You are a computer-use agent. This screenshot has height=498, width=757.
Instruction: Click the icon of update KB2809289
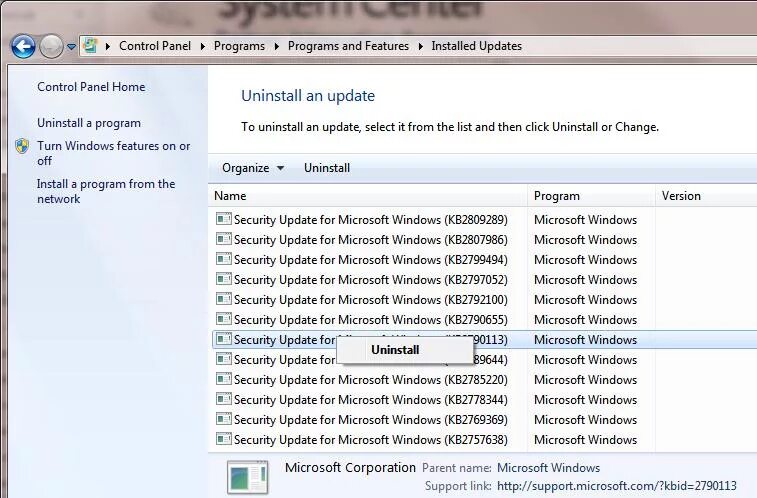(224, 219)
